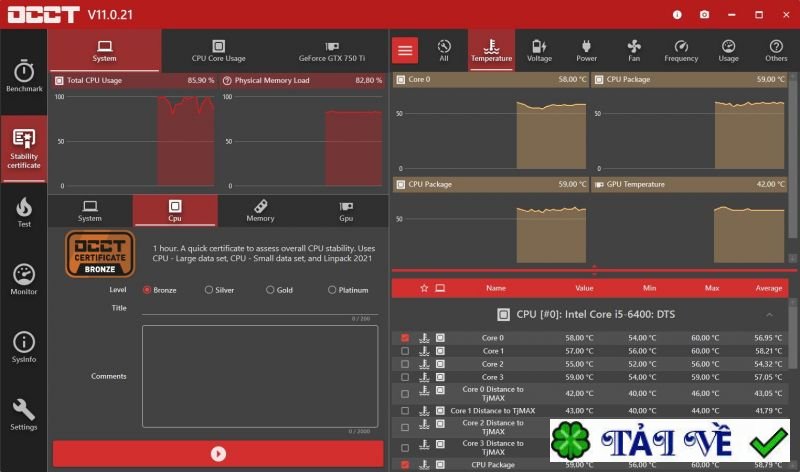Click the star favorites column header

[424, 288]
